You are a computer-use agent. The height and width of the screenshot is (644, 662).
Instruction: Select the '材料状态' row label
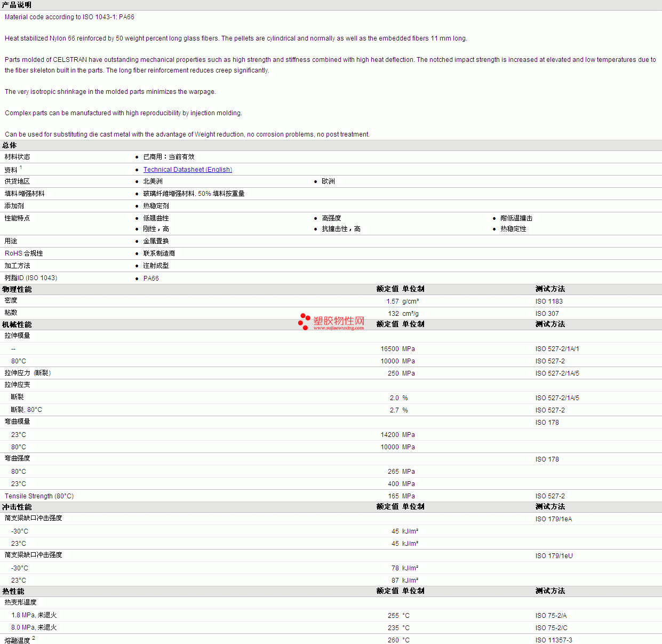click(x=18, y=157)
